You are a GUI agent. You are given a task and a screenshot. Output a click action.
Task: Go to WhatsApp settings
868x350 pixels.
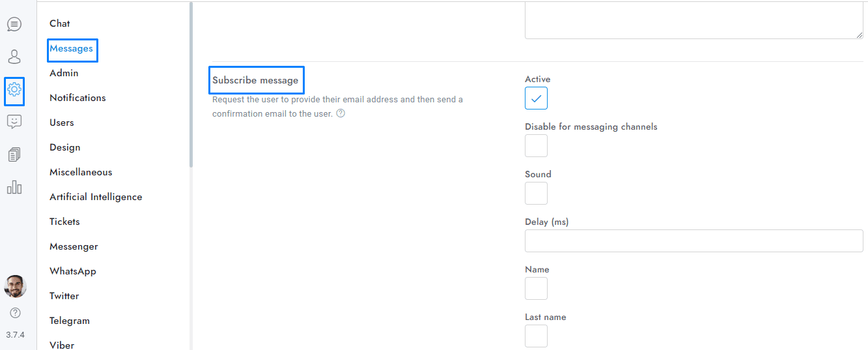click(72, 271)
